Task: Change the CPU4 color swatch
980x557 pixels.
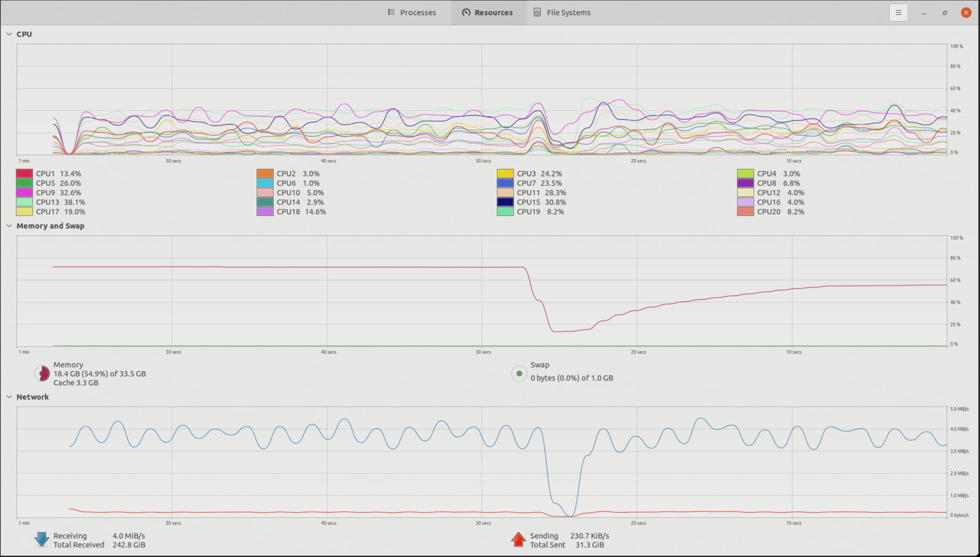Action: (745, 173)
